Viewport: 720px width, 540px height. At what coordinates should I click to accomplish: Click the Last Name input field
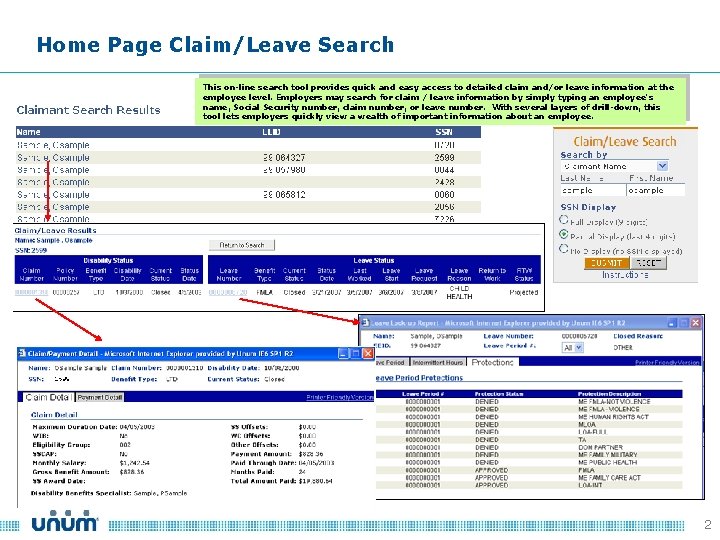click(593, 190)
